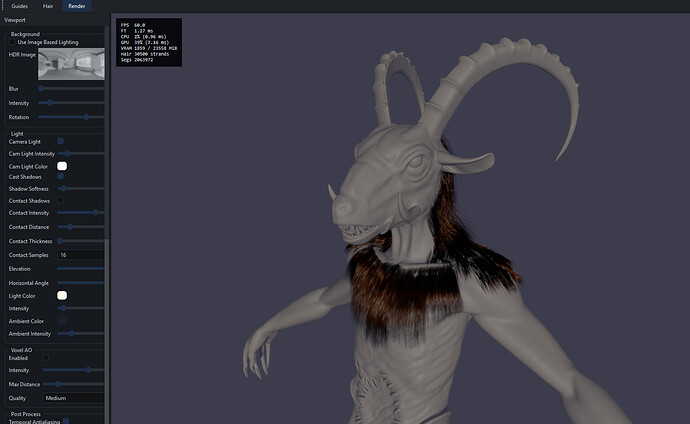Adjust the Intensity slider below Light Color
690x424 pixels.
coord(81,308)
